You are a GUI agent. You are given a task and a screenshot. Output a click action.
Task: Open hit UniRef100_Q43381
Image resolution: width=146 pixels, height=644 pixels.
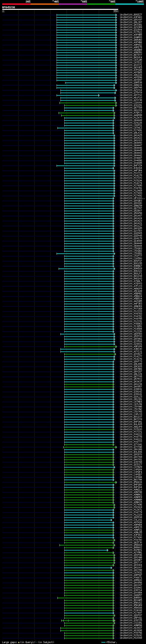131,25
